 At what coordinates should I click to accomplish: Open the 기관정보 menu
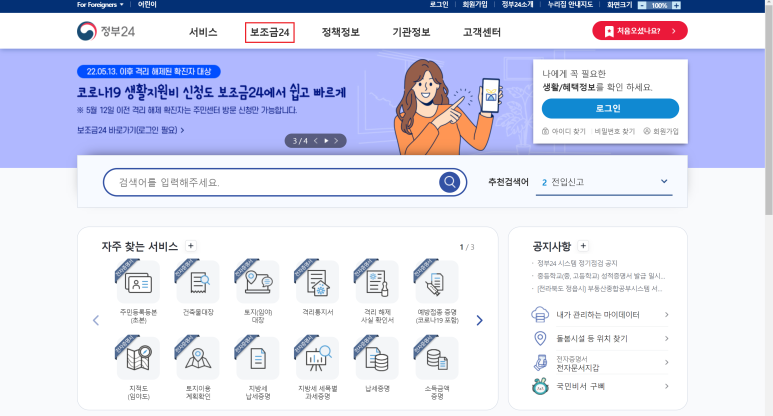tap(411, 32)
